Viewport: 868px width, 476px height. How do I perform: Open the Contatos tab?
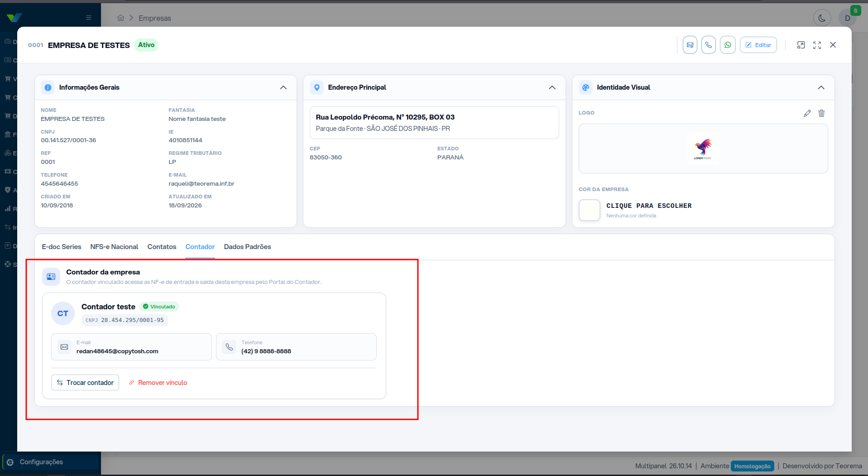point(162,247)
